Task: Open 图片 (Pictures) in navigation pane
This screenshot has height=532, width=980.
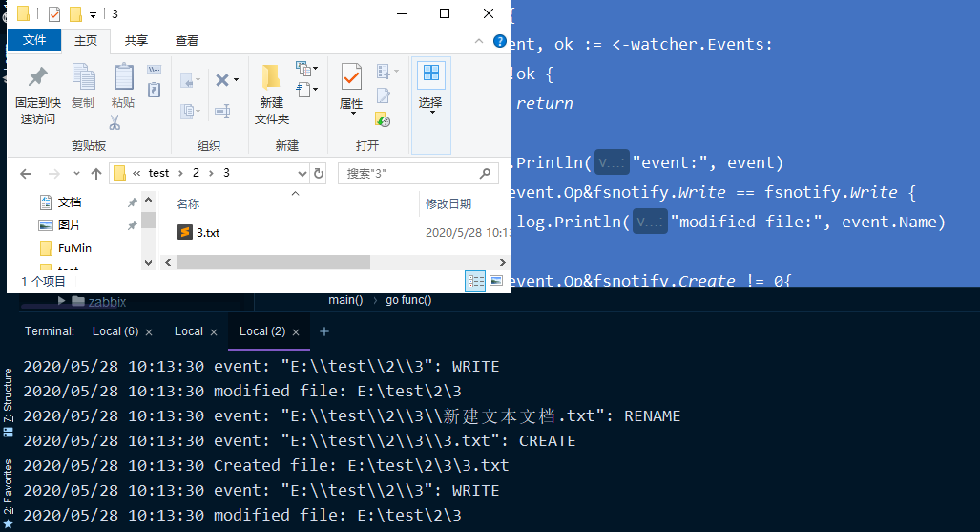Action: click(x=70, y=224)
